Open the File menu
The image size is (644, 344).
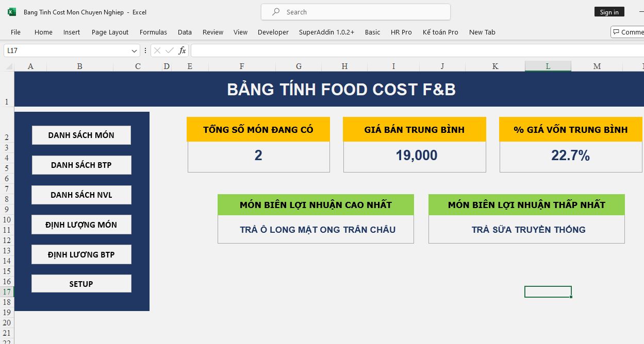pos(15,32)
